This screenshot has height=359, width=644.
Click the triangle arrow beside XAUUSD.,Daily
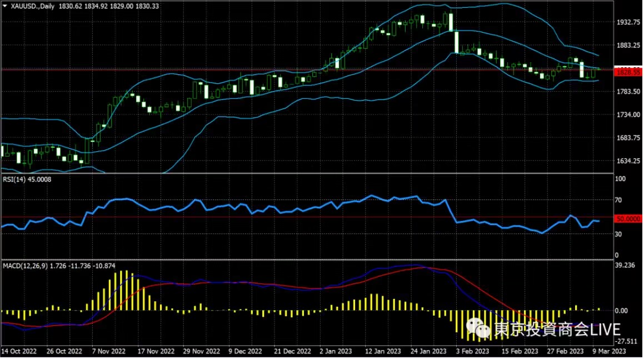5,6
